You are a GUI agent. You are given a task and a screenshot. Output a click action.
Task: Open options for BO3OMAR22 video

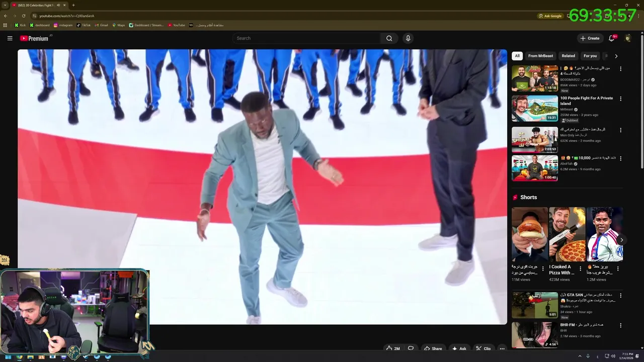620,69
